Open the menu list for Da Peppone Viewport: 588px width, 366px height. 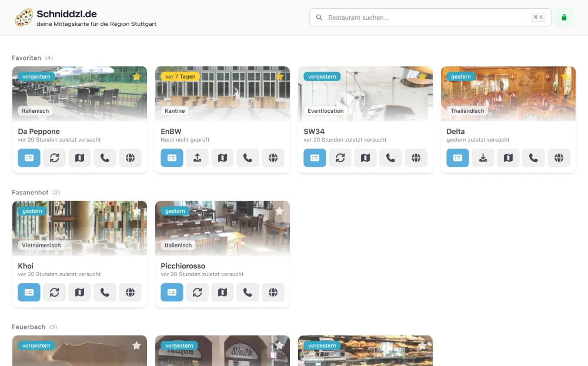[29, 157]
